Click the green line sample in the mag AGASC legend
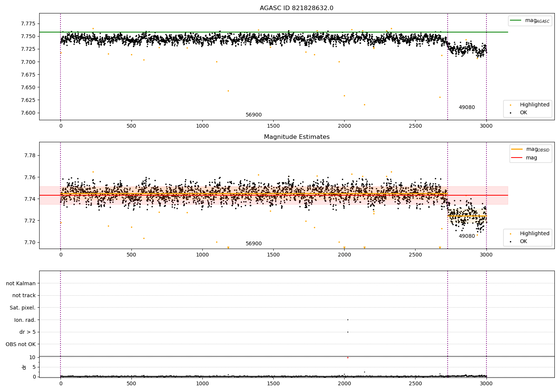The image size is (560, 392). pyautogui.click(x=516, y=21)
